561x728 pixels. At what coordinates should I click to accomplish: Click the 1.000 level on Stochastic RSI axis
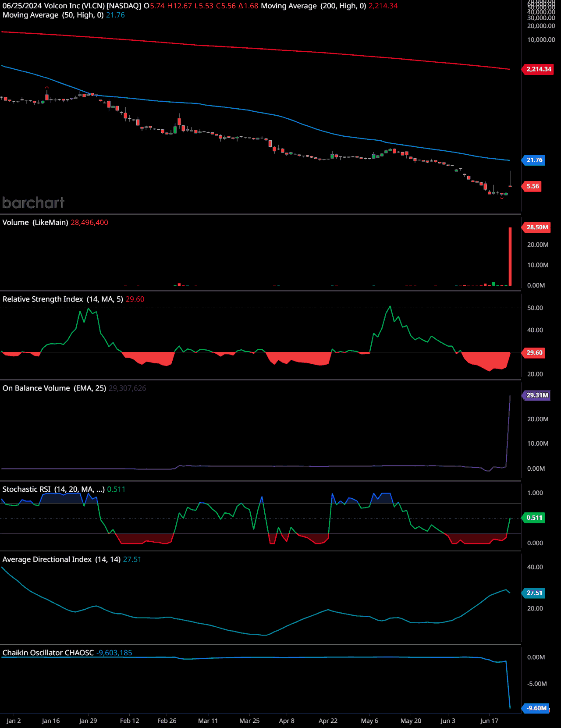(535, 493)
